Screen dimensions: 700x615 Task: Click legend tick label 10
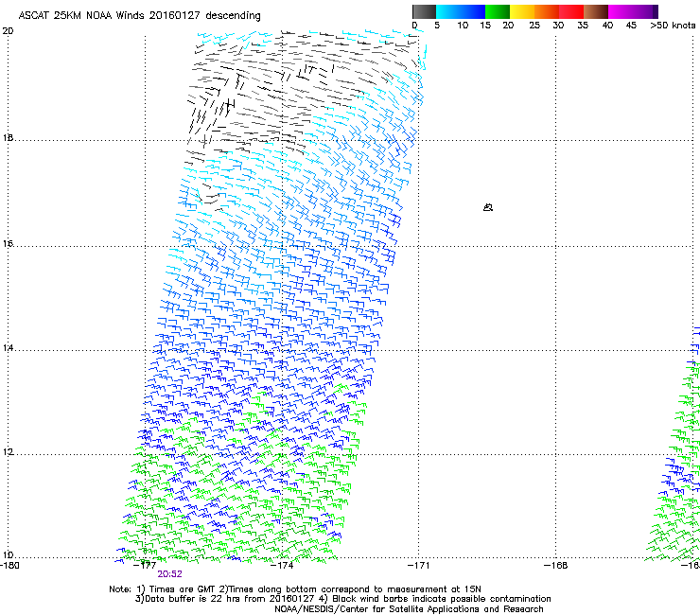click(x=463, y=26)
